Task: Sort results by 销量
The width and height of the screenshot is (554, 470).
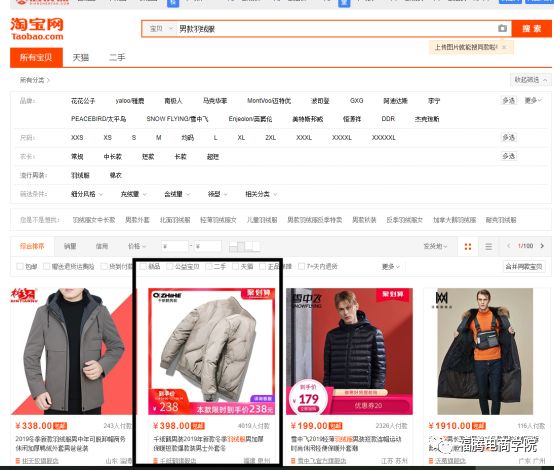Action: (70, 246)
